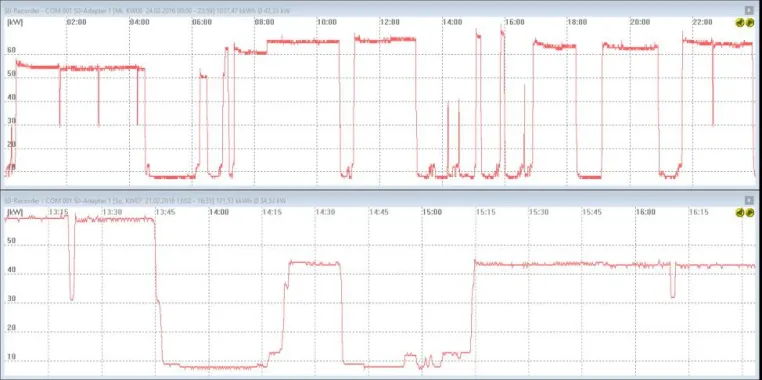
Task: Click the 02:00 time label
Action: (76, 22)
